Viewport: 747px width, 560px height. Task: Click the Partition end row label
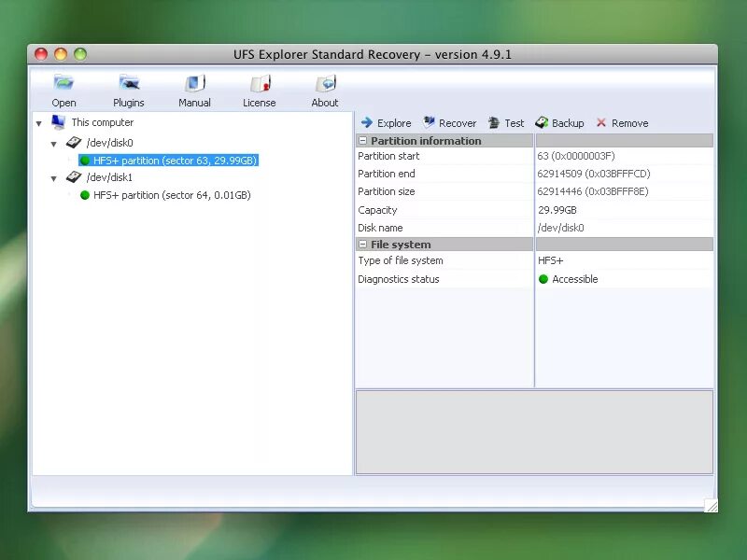(387, 174)
